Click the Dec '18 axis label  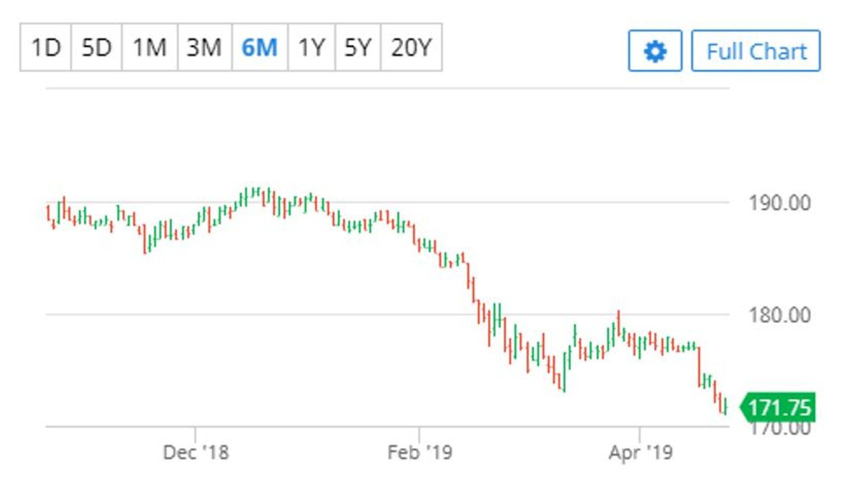tap(196, 452)
